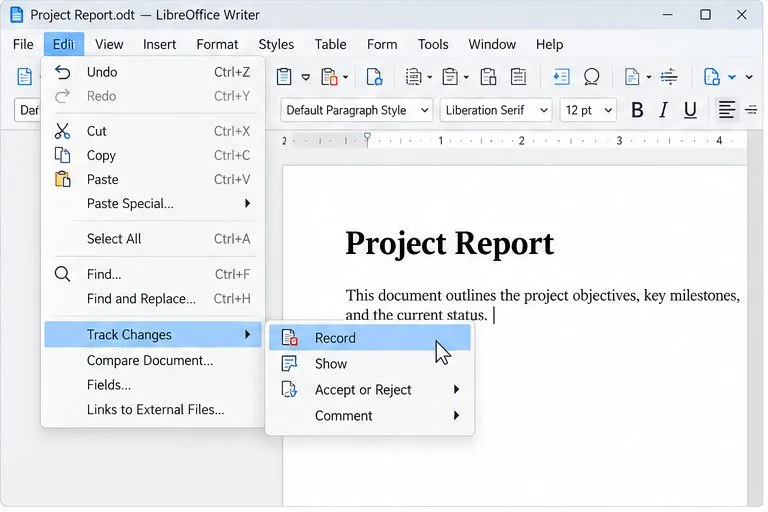Viewport: 768px width, 512px height.
Task: Expand the Paste Special submenu arrow
Action: coord(247,203)
